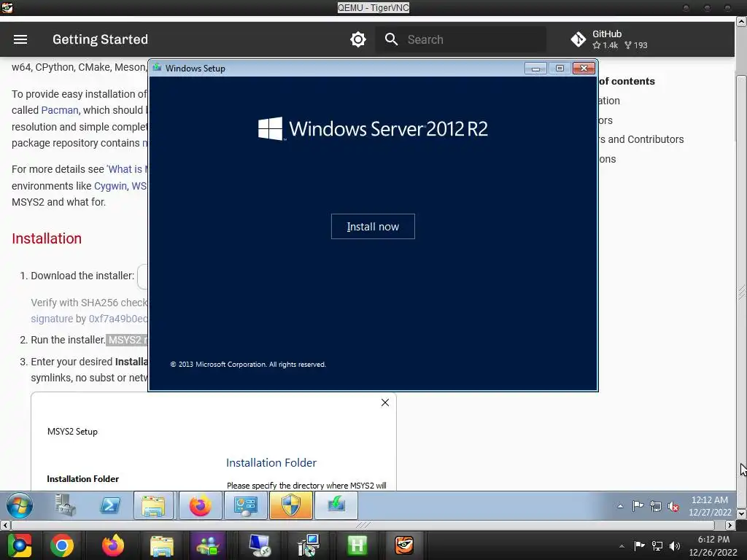Click the 'What is' details link
This screenshot has height=560, width=747.
tap(127, 169)
